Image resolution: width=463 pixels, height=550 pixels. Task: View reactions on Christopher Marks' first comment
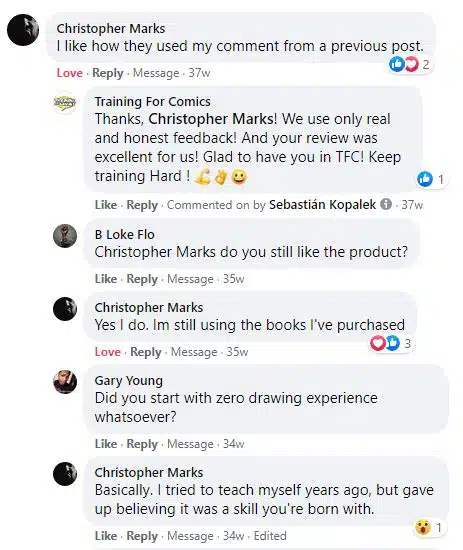409,65
